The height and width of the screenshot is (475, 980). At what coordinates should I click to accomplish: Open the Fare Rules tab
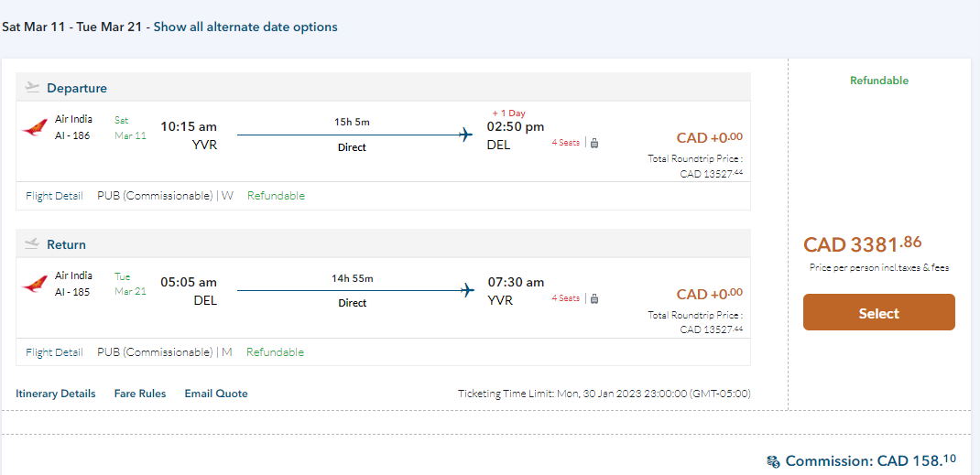pos(140,394)
